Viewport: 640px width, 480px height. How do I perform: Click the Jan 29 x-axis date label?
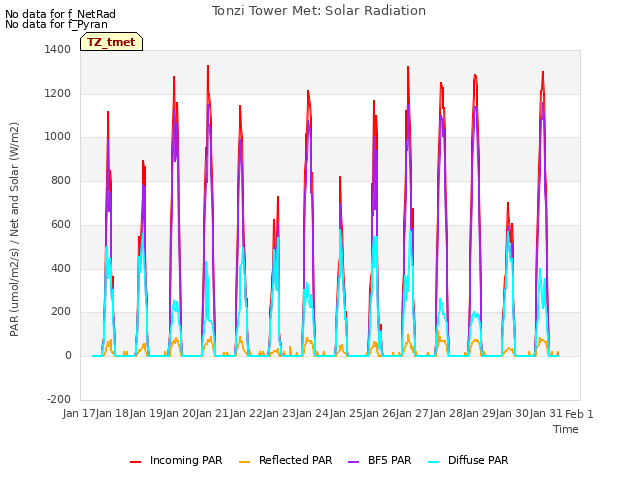(479, 413)
